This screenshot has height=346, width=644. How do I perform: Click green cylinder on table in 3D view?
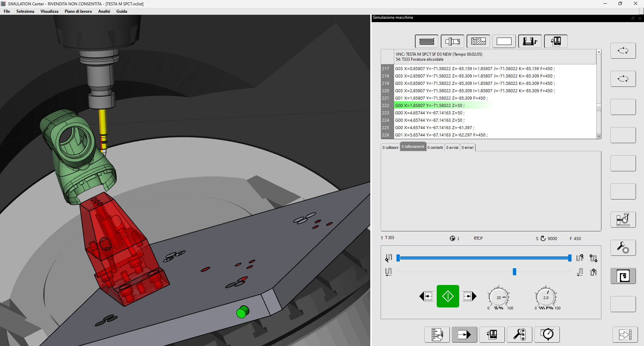point(243,312)
